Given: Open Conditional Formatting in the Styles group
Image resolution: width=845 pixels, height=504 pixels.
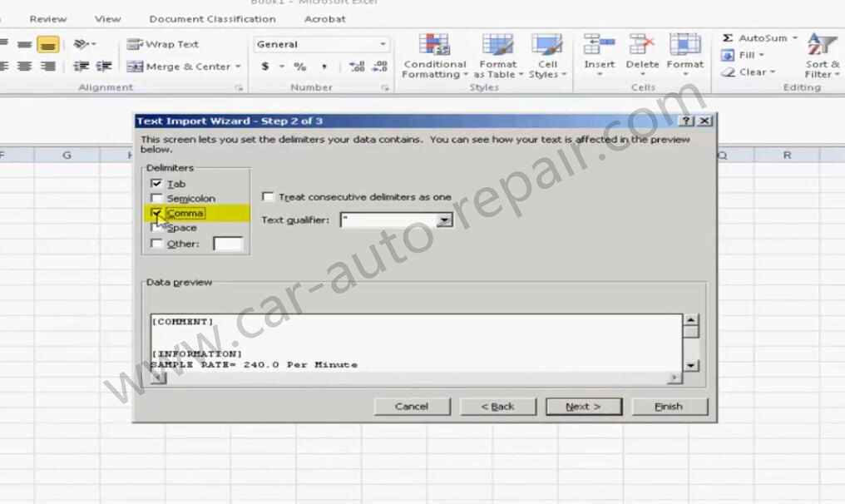Looking at the screenshot, I should click(434, 56).
